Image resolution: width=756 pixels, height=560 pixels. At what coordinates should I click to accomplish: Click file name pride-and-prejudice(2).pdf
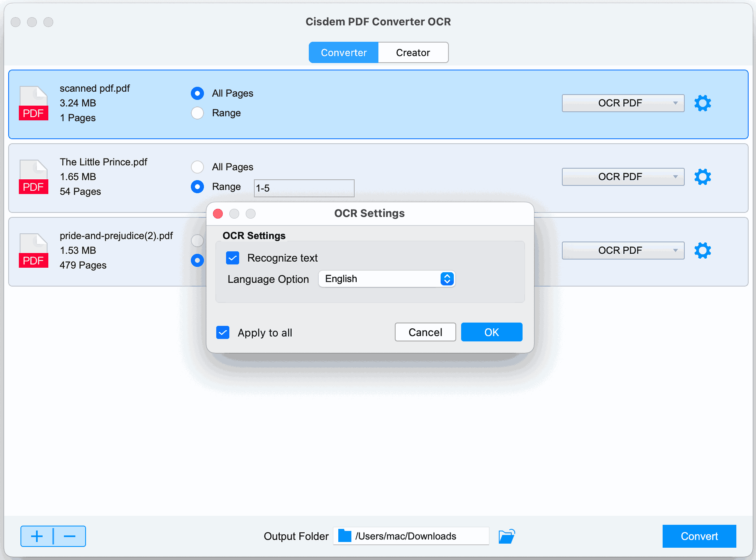point(116,236)
